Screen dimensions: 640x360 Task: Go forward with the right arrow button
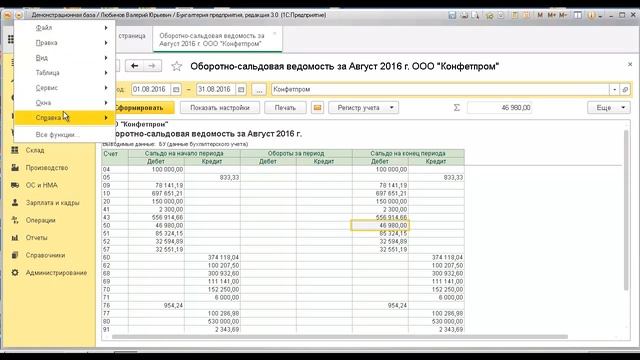point(152,66)
